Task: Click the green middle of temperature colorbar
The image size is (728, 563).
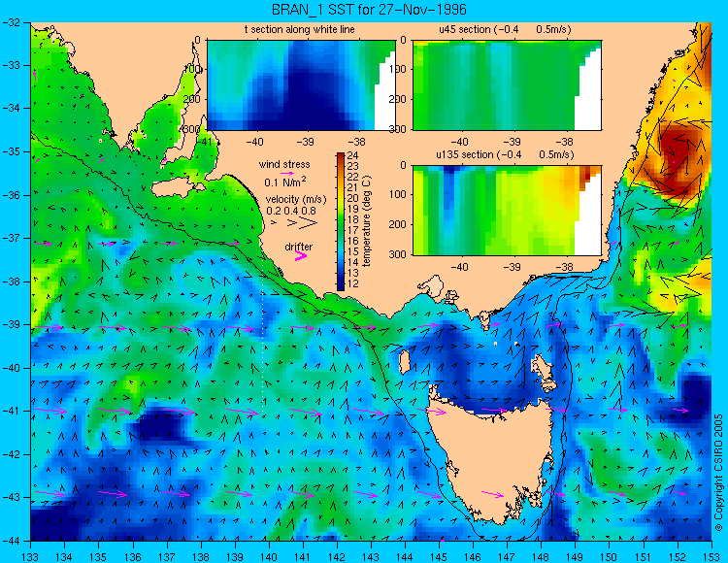Action: pos(341,222)
